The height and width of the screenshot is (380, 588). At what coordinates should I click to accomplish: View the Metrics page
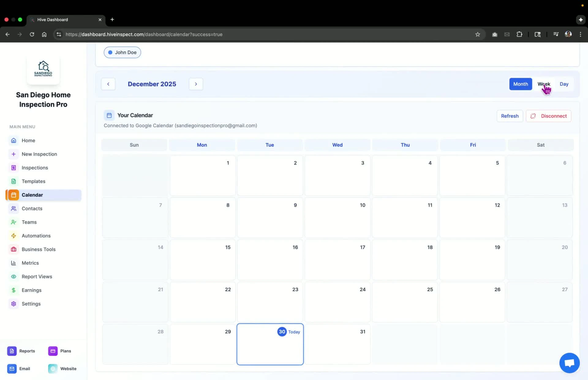(x=30, y=263)
